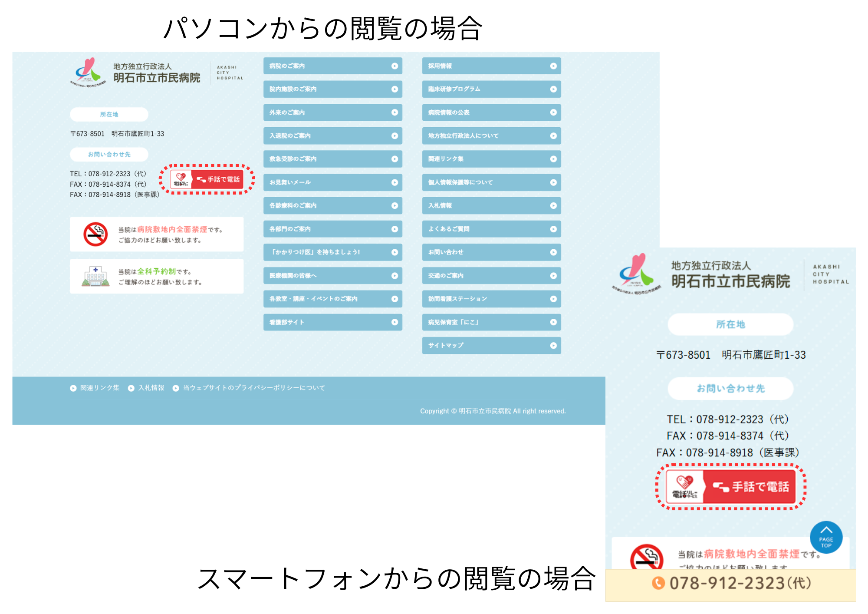
Task: Open 「かかりつけ医」を持ちましょう! link
Action: click(332, 252)
